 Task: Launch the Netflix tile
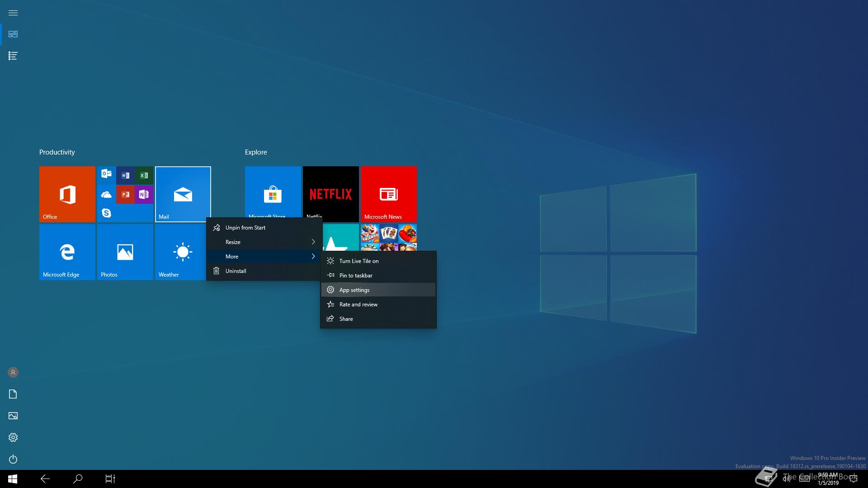331,192
